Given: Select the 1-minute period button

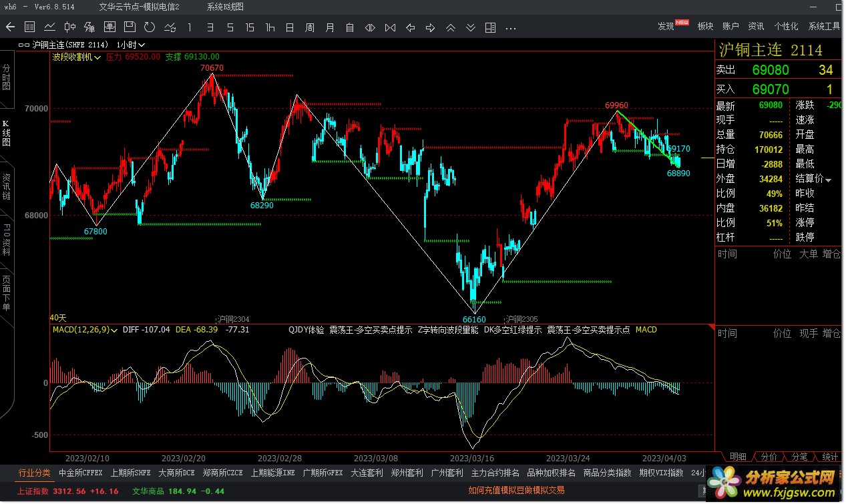Looking at the screenshot, I should [190, 27].
